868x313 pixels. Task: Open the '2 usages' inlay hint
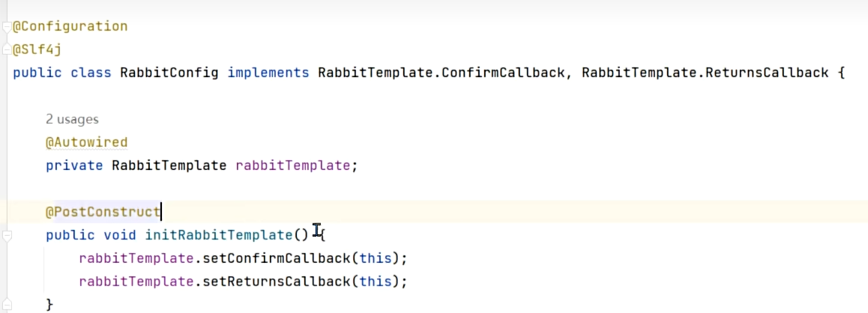pos(72,119)
